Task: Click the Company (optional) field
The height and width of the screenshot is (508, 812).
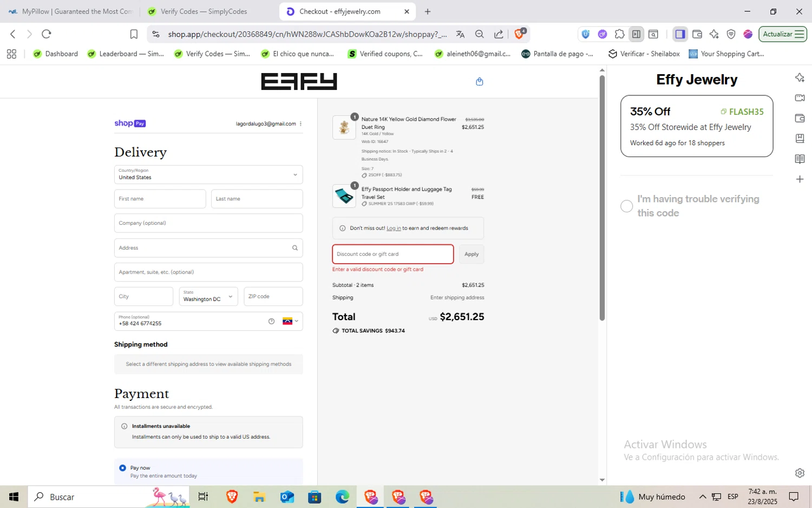Action: coord(208,223)
